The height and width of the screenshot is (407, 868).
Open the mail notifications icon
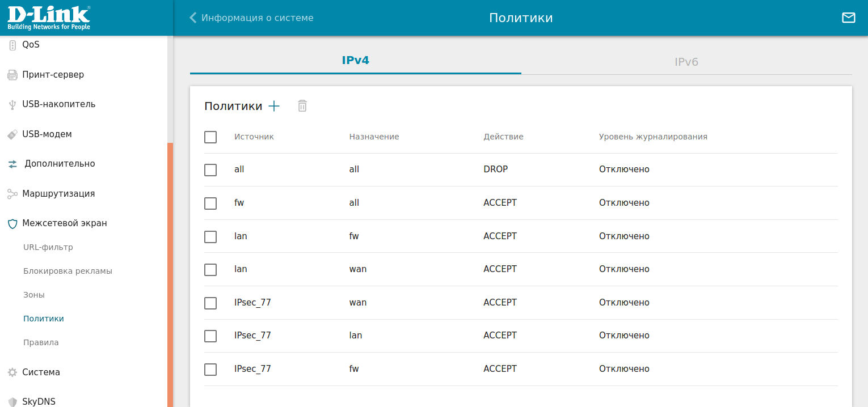point(848,18)
